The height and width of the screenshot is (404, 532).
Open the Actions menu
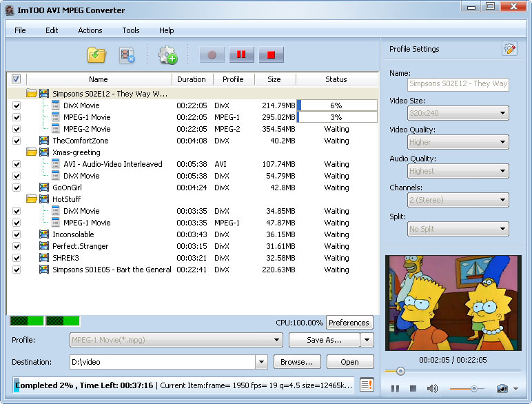(90, 30)
